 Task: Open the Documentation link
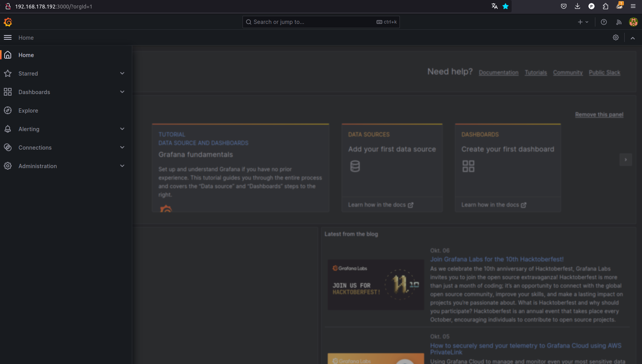point(499,72)
